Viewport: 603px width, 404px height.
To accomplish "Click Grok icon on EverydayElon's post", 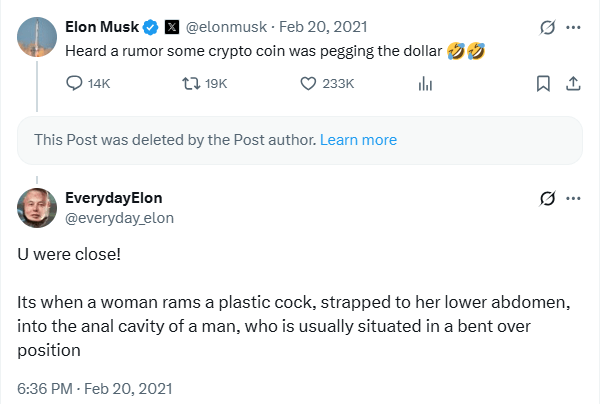I will pos(547,198).
